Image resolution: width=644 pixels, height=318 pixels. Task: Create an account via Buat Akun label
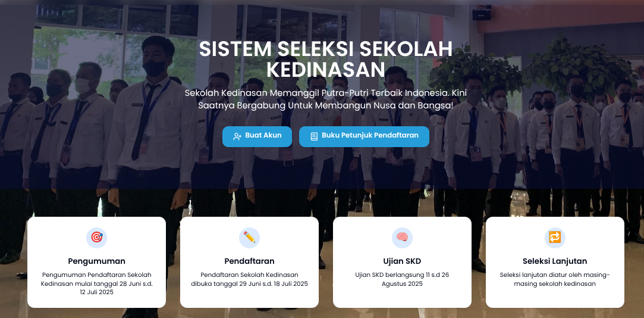[263, 135]
